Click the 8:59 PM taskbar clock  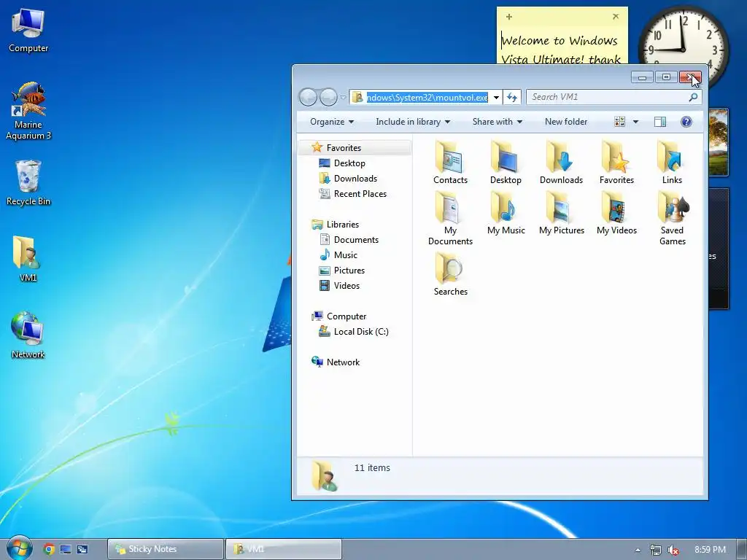[710, 550]
